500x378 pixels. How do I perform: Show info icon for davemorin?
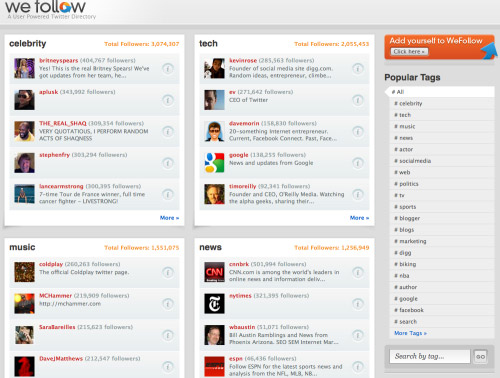(358, 132)
